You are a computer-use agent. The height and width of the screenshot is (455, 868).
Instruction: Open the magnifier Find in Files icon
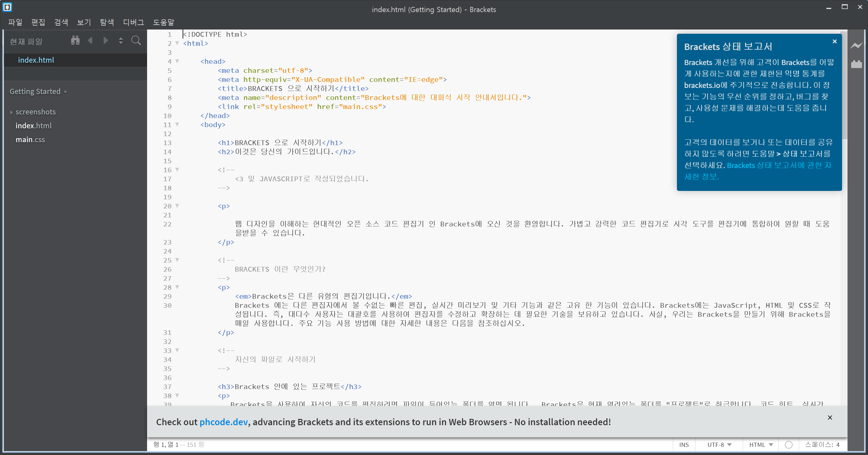point(136,41)
